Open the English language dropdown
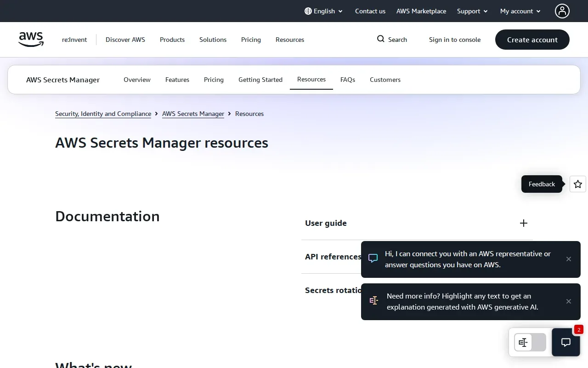This screenshot has width=588, height=368. coord(324,11)
